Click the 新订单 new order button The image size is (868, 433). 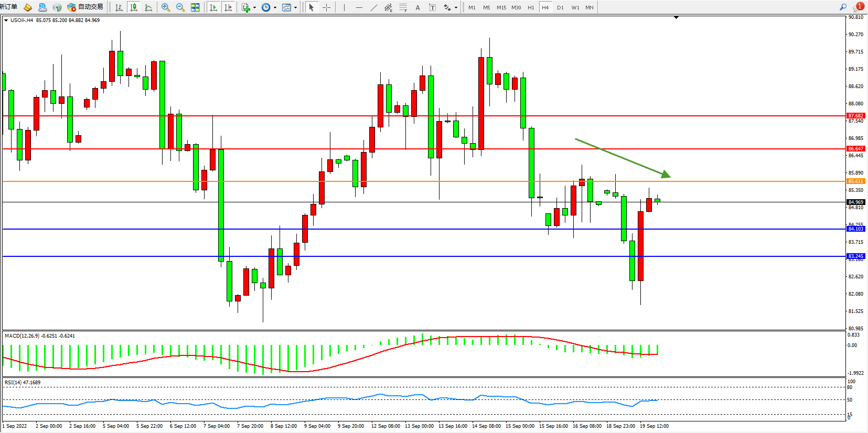click(x=8, y=7)
